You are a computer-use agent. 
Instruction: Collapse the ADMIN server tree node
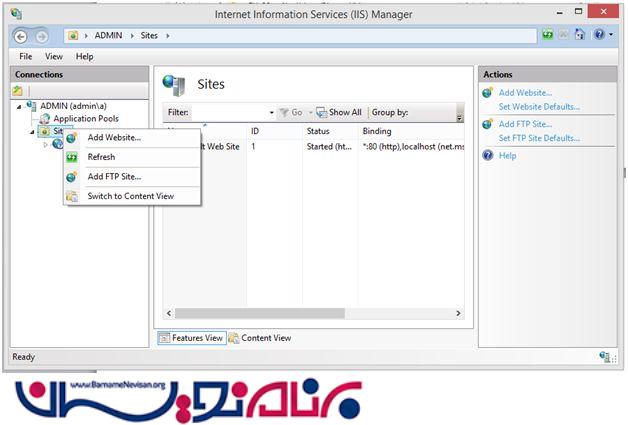19,107
